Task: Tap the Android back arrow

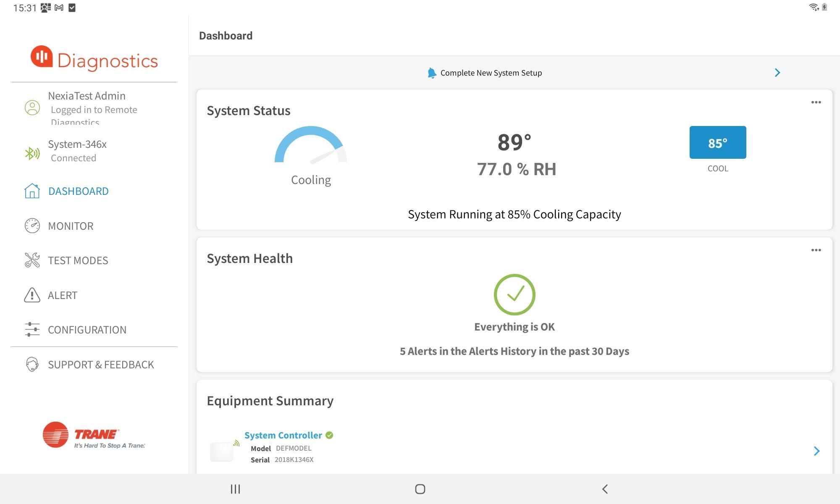Action: click(605, 489)
